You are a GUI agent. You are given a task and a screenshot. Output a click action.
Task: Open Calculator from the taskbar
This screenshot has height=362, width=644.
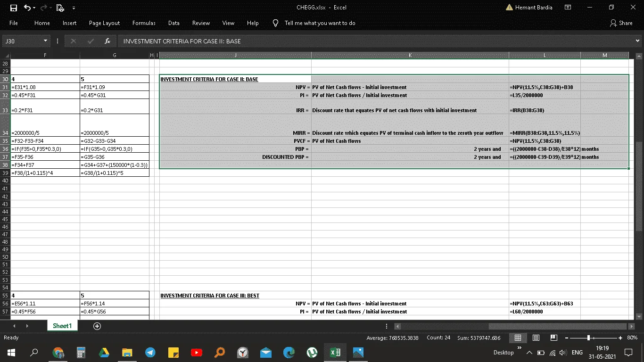click(81, 352)
